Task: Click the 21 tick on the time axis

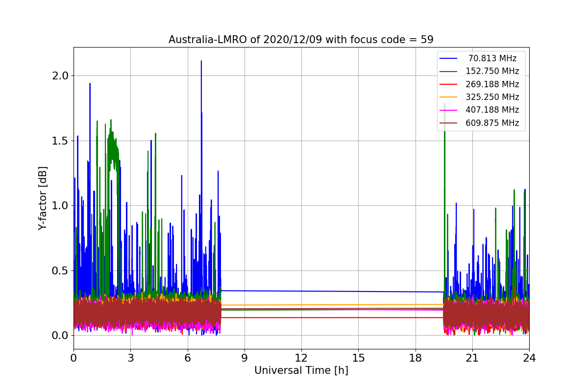Action: [x=472, y=358]
